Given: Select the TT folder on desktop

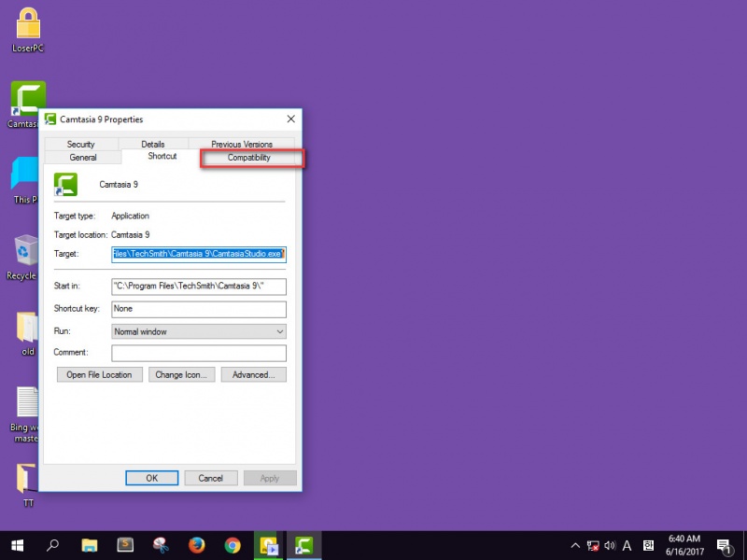Looking at the screenshot, I should coord(27,484).
